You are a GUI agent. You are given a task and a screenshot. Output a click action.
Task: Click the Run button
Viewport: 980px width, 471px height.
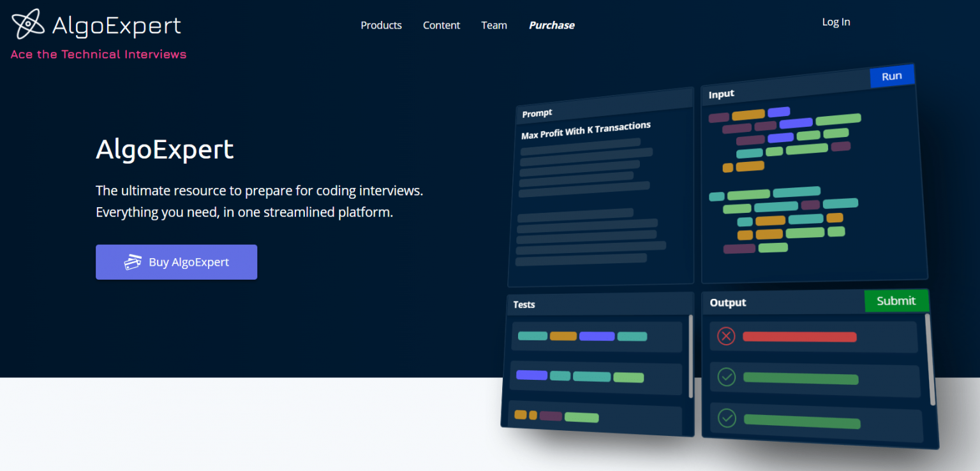pyautogui.click(x=892, y=75)
